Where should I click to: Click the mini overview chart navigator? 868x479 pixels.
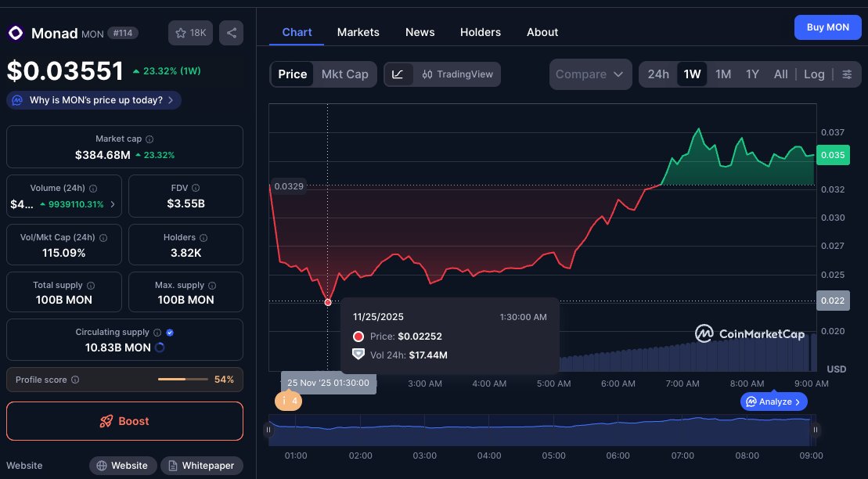point(542,430)
